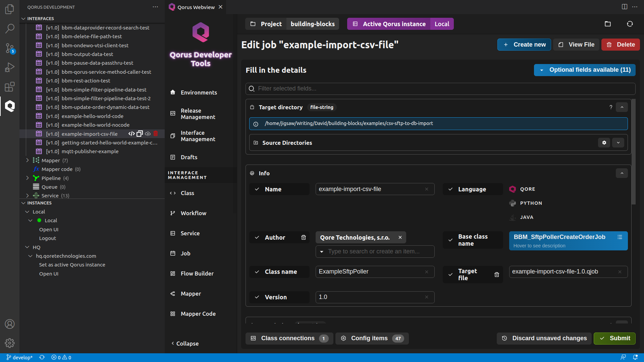Collapse the Target directory panel
Viewport: 644px width, 362px height.
(622, 107)
